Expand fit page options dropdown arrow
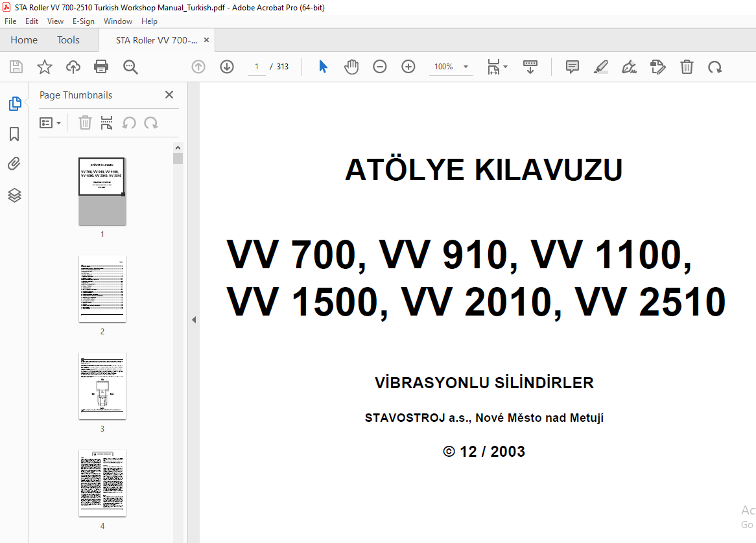 point(505,67)
